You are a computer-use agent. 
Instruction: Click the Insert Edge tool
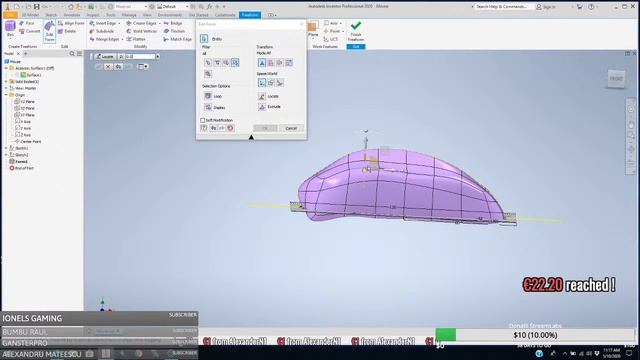pos(103,23)
